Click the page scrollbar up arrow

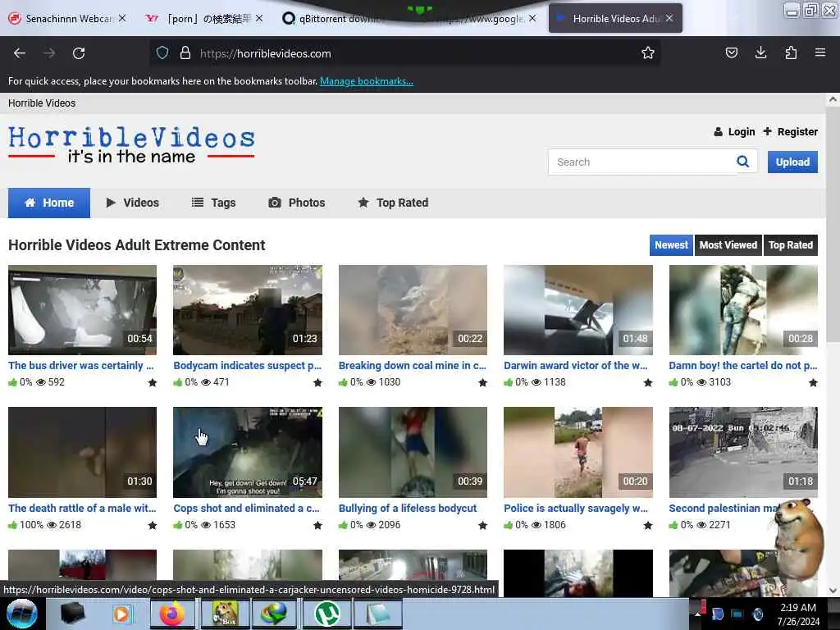833,99
